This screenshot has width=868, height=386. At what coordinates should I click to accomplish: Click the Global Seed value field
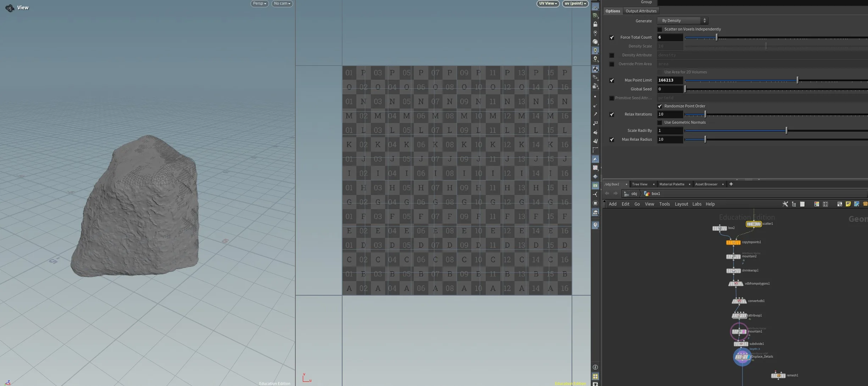[x=670, y=89]
